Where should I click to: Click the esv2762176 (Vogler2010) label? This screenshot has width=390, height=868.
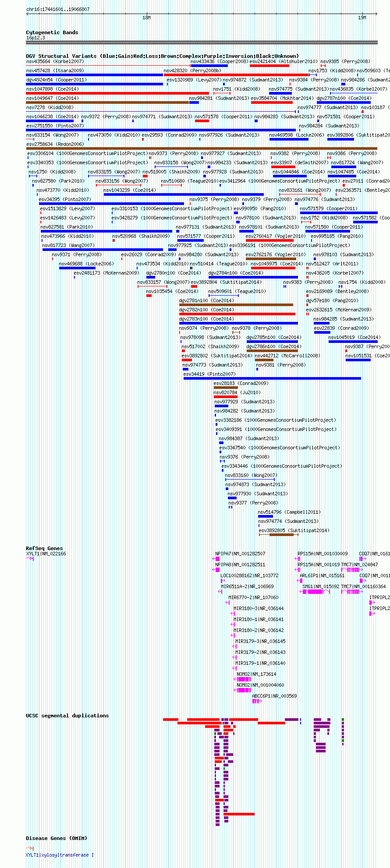click(276, 254)
